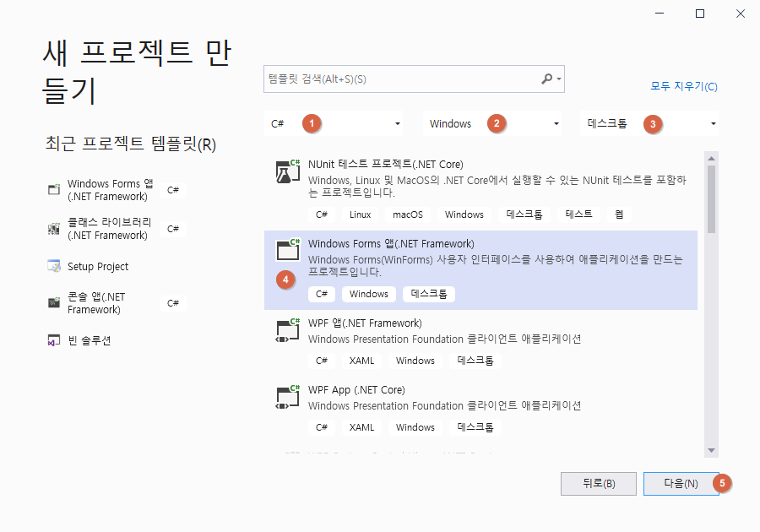Click the NUnit test project flask icon
The image size is (760, 532).
click(288, 171)
